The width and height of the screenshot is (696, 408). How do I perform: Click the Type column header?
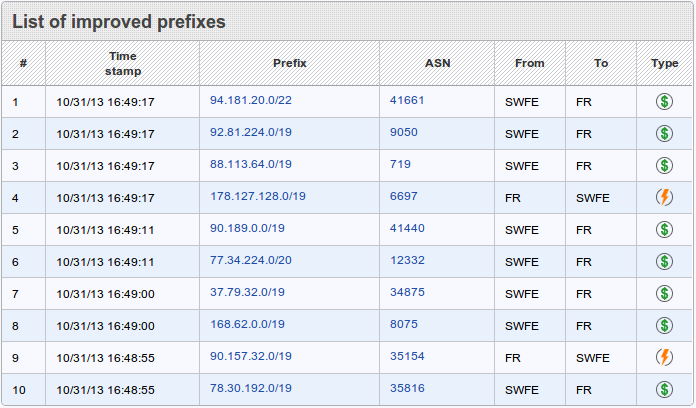pos(665,63)
